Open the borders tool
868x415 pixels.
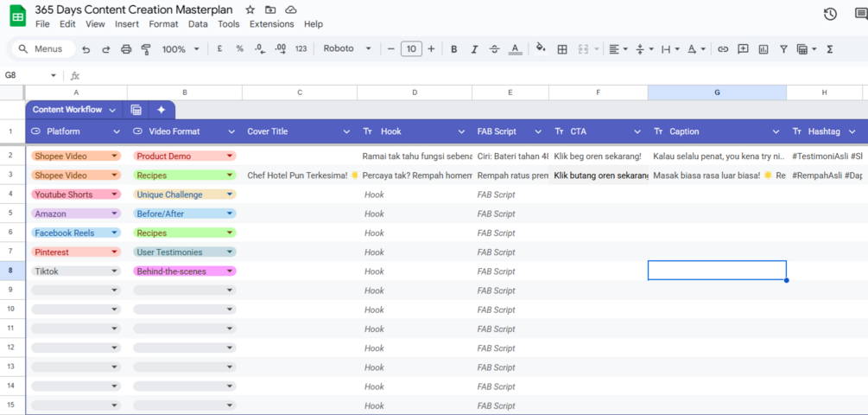click(562, 49)
